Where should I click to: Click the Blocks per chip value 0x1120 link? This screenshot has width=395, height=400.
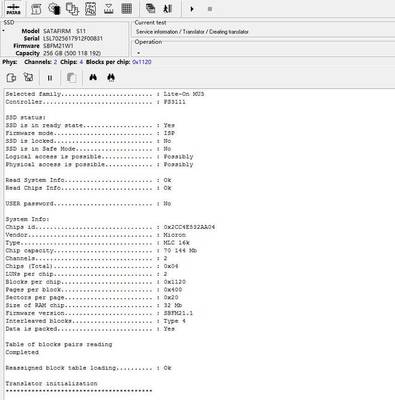pos(142,62)
